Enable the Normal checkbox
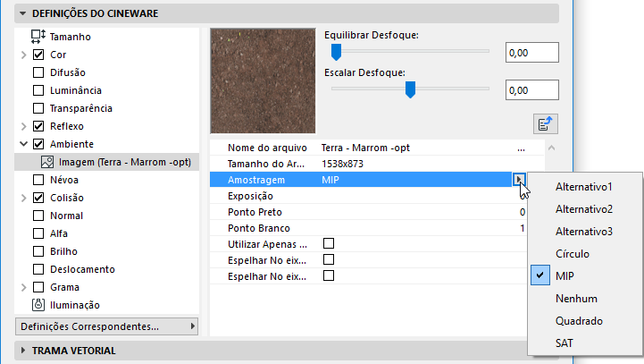The image size is (644, 364). click(x=38, y=216)
